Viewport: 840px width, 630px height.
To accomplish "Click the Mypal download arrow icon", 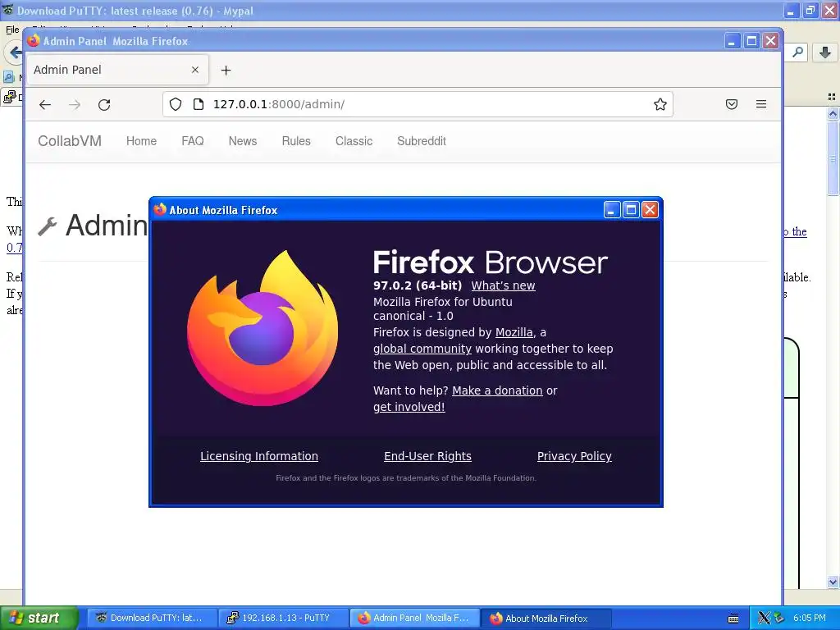I will point(825,52).
